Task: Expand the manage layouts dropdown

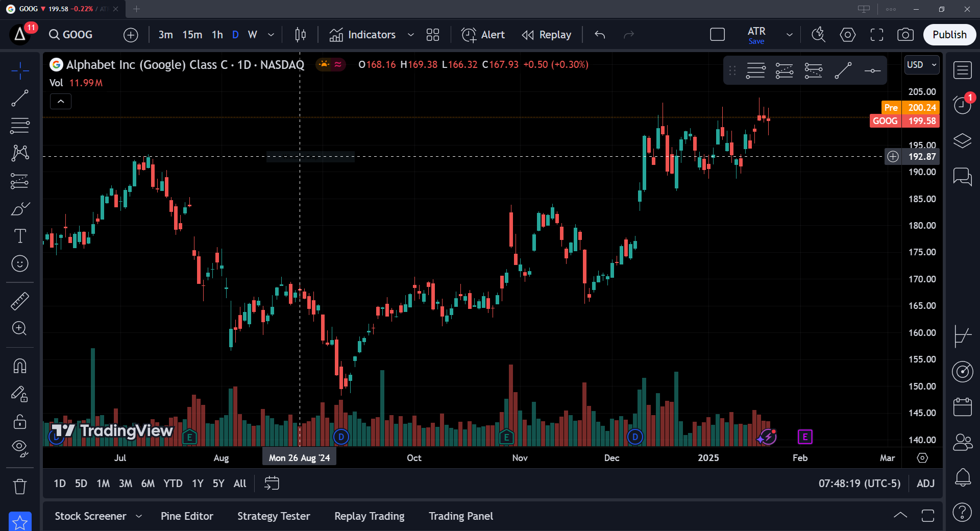Action: tap(790, 35)
